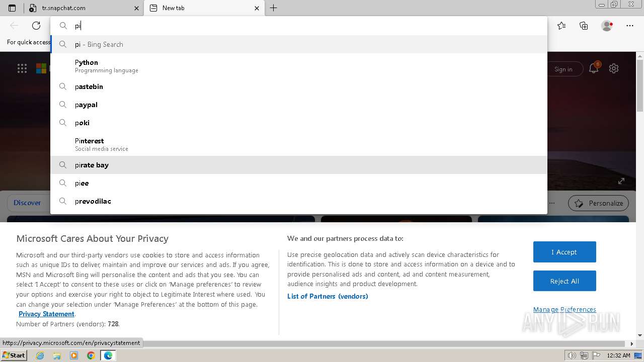Launch Internet Explorer from taskbar

tap(40, 355)
